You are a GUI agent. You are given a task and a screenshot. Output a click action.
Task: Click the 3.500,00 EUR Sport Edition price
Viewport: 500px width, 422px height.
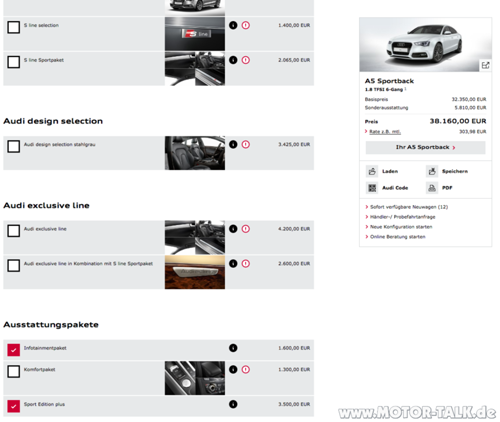pos(294,404)
